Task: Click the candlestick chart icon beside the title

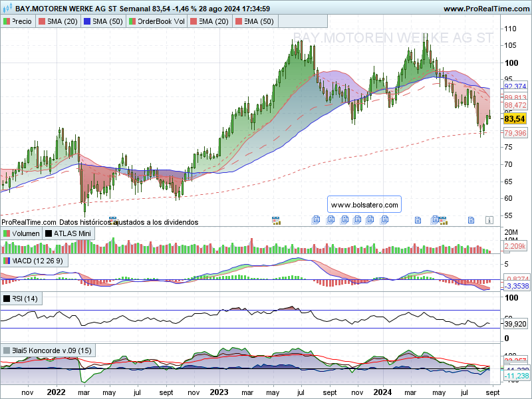Action: pos(7,8)
